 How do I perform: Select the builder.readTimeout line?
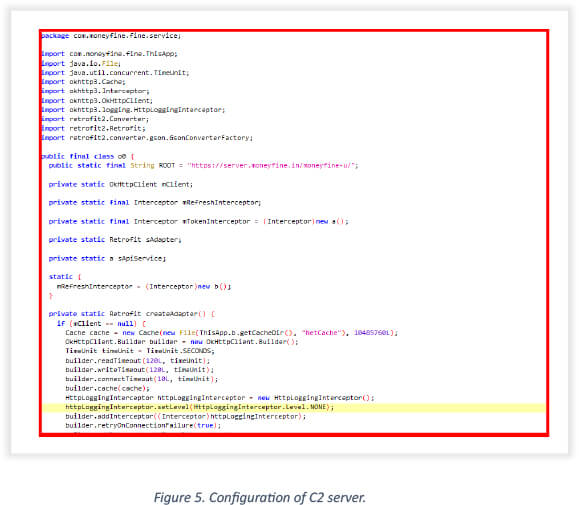[x=138, y=361]
